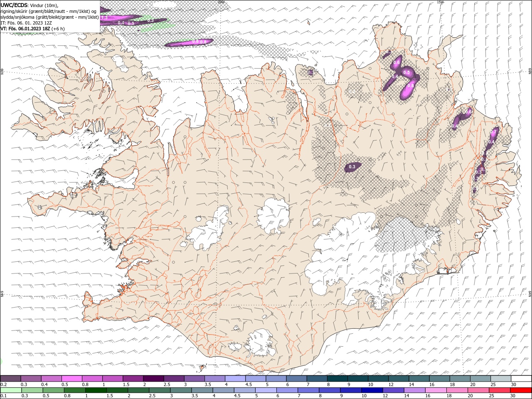Click the '1.3' value beside the info box

pyautogui.click(x=104, y=18)
